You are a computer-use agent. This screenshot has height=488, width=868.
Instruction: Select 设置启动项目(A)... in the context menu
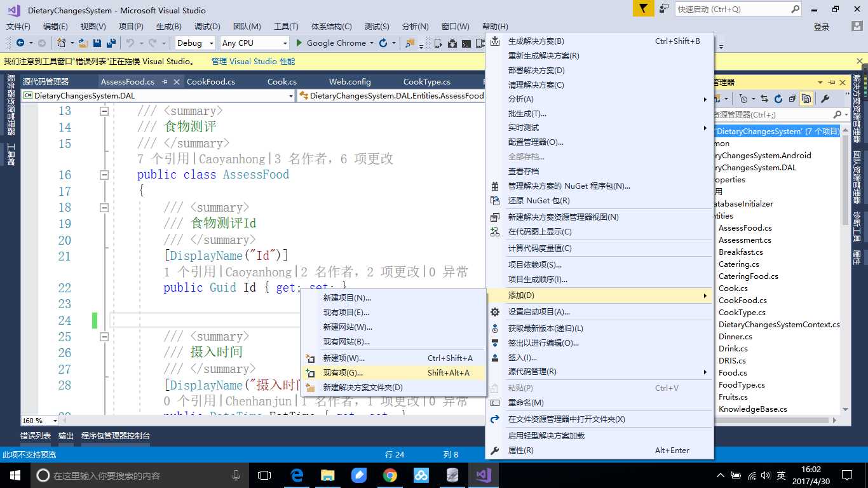click(x=599, y=312)
